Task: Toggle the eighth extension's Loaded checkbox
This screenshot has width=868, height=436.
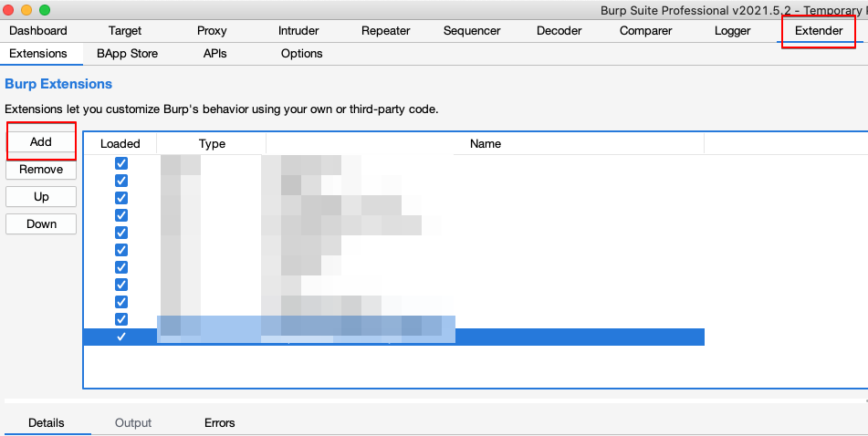Action: [x=121, y=285]
